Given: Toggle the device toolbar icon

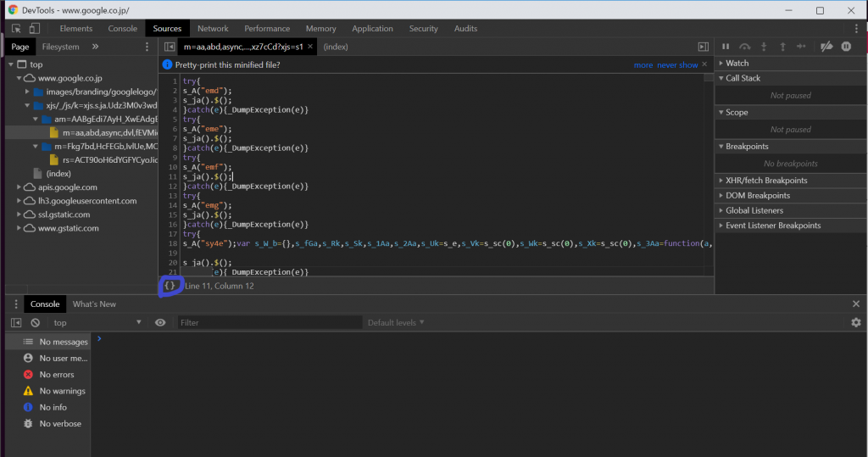Looking at the screenshot, I should pos(34,28).
